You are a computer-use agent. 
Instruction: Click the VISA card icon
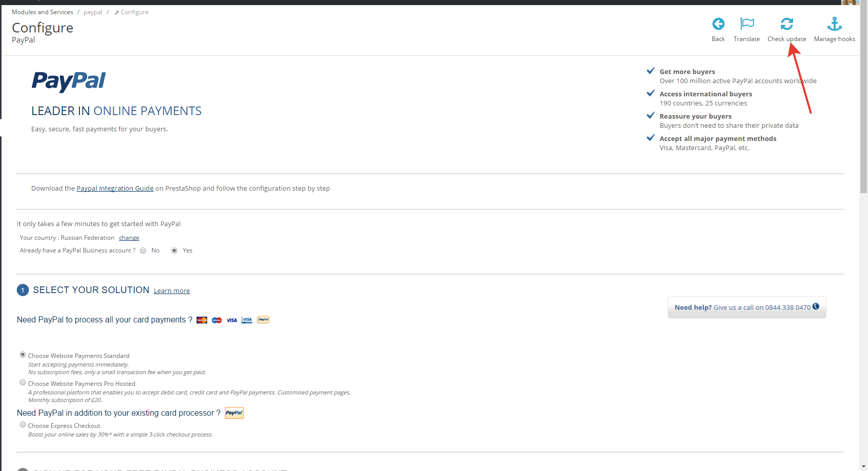point(232,320)
